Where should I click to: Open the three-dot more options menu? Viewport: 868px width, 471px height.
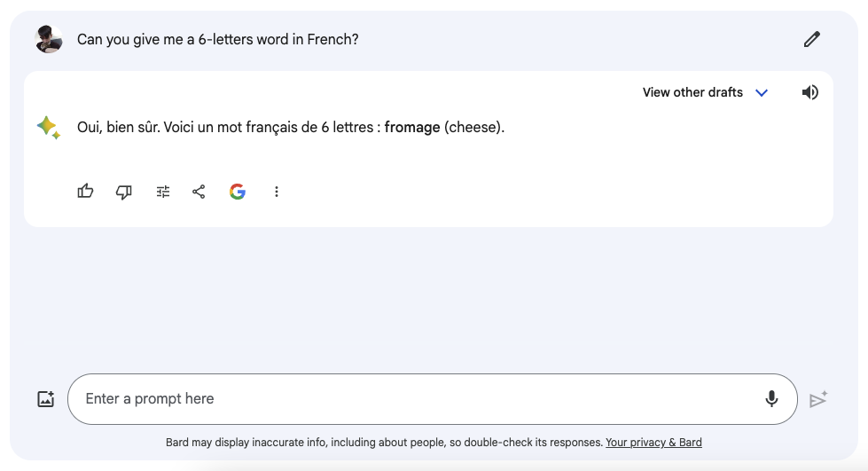pyautogui.click(x=277, y=192)
